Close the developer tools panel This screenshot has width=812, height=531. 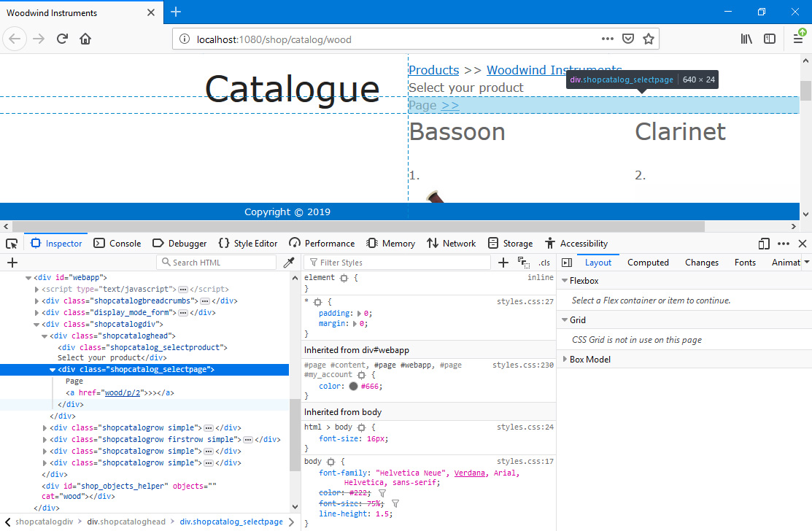[803, 243]
